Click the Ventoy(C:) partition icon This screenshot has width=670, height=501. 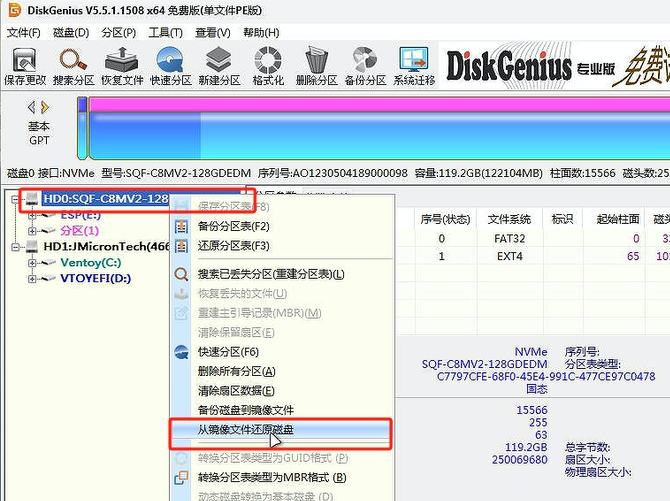pos(48,262)
